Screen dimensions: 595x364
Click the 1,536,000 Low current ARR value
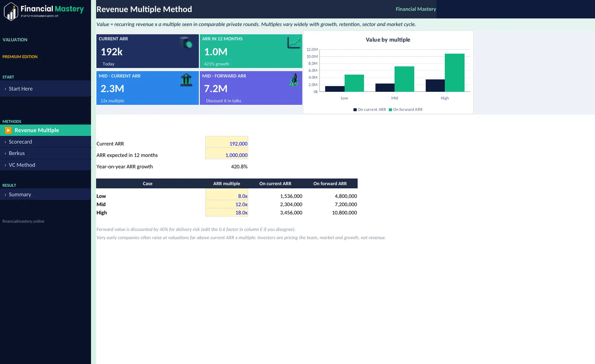291,196
